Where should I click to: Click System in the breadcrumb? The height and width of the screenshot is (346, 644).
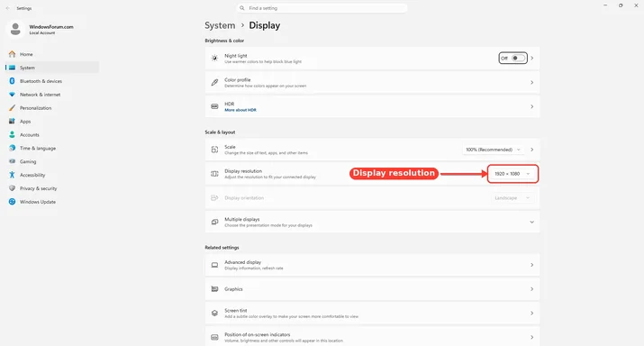tap(220, 25)
